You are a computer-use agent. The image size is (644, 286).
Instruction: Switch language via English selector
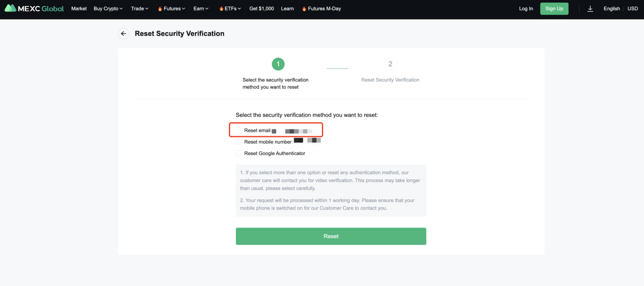click(x=611, y=9)
